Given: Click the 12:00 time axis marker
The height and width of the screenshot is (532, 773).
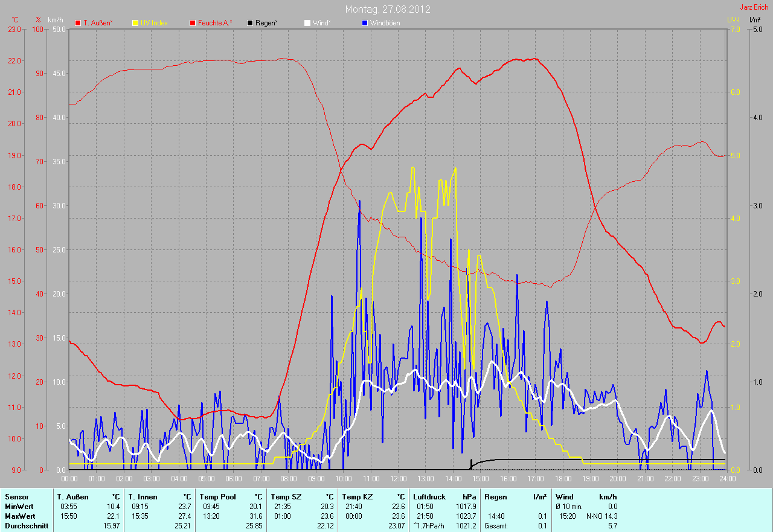Looking at the screenshot, I should (x=398, y=479).
